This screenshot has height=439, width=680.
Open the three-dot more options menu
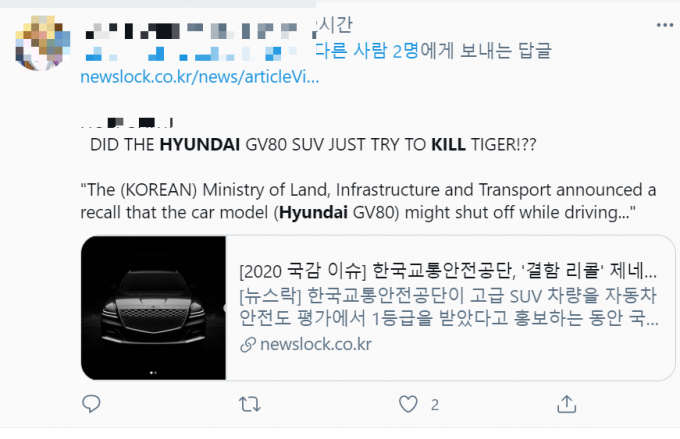(x=664, y=25)
